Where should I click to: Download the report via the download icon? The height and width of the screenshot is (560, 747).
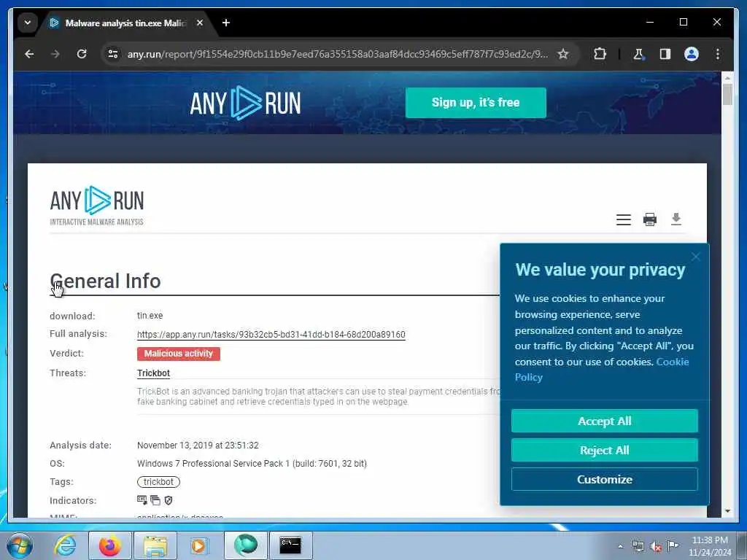tap(676, 219)
